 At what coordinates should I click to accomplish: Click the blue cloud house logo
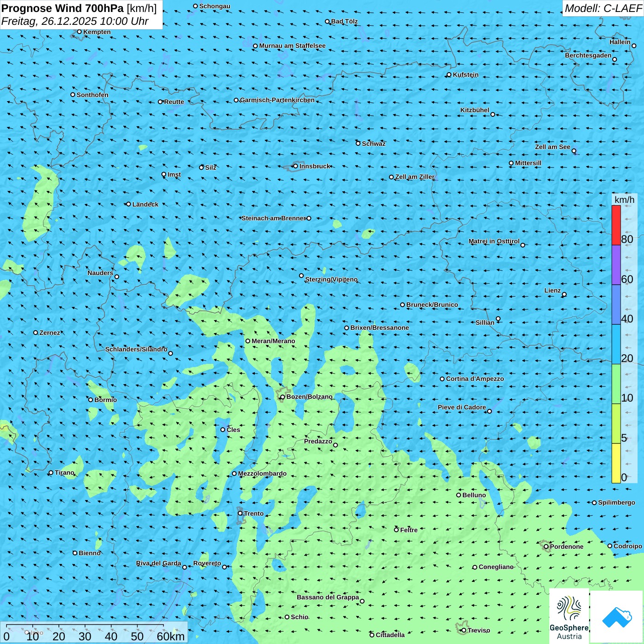point(617,617)
